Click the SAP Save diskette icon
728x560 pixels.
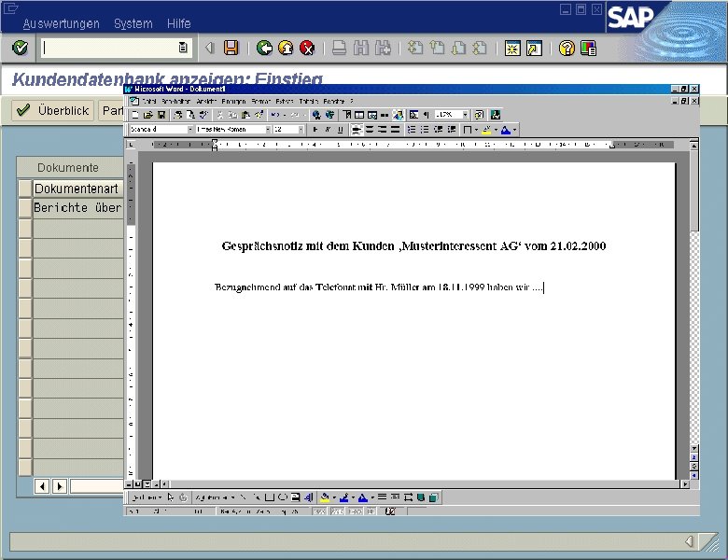click(x=231, y=48)
